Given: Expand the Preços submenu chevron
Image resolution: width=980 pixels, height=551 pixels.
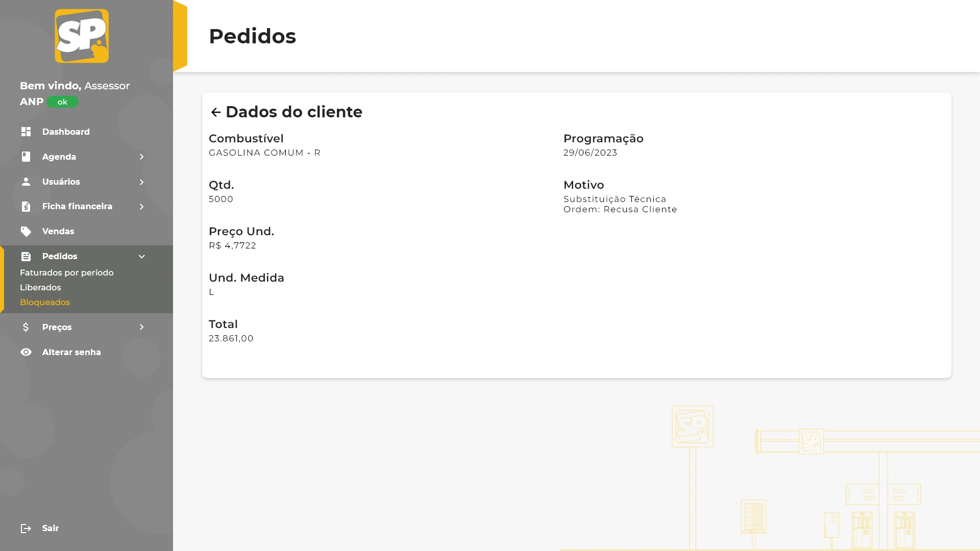Looking at the screenshot, I should 142,327.
